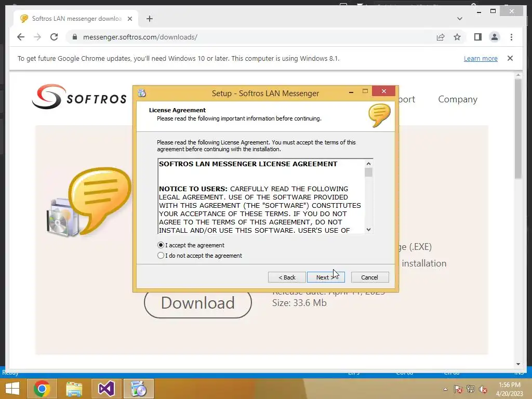Open Chrome side panel icon
The image size is (532, 399).
478,37
